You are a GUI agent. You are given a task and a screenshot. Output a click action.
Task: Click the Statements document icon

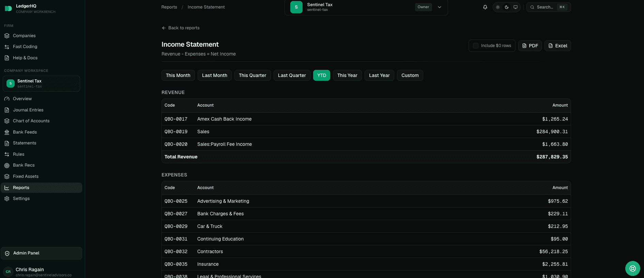pyautogui.click(x=7, y=143)
